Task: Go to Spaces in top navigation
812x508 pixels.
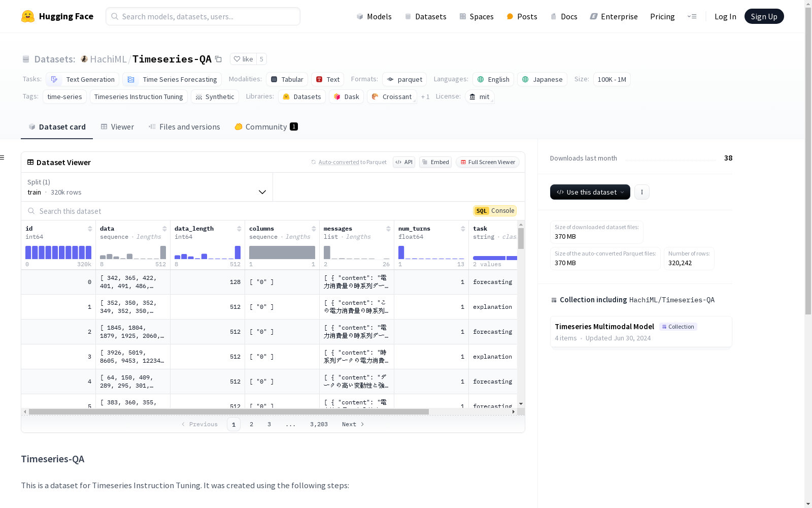Action: pos(477,16)
